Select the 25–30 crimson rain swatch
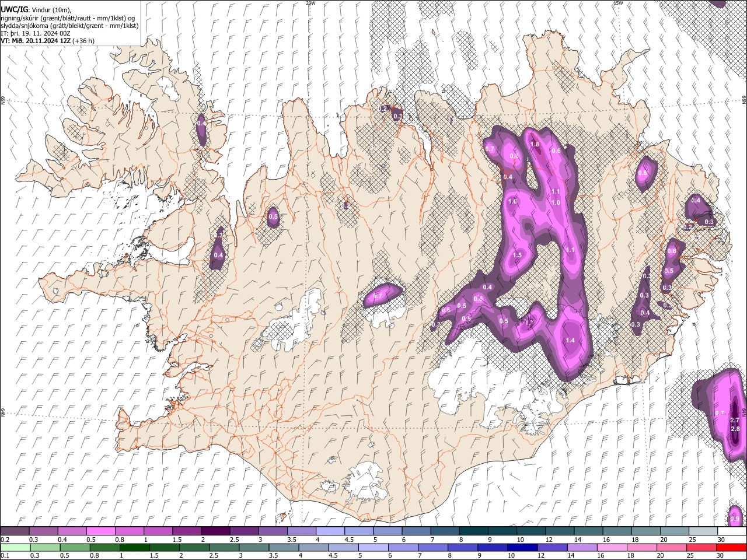This screenshot has height=560, width=747. click(702, 547)
